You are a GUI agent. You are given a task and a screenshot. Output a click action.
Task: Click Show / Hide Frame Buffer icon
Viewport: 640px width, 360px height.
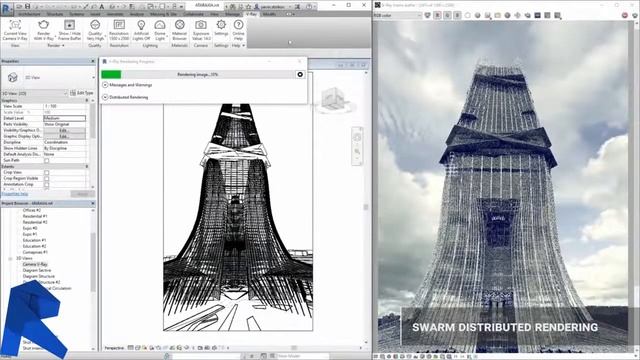69,25
